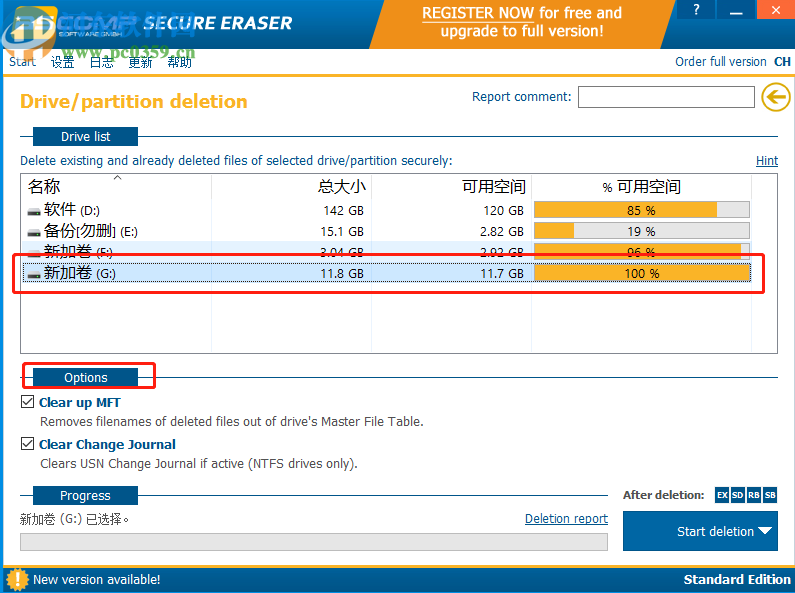Select the 新加卷 (G:) drive row
Viewport: 795px width, 593px height.
pos(386,274)
